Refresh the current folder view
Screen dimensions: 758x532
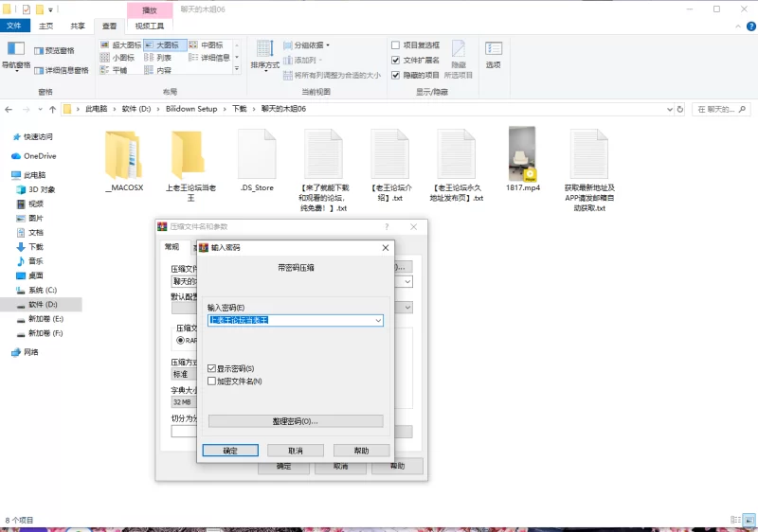pyautogui.click(x=680, y=109)
